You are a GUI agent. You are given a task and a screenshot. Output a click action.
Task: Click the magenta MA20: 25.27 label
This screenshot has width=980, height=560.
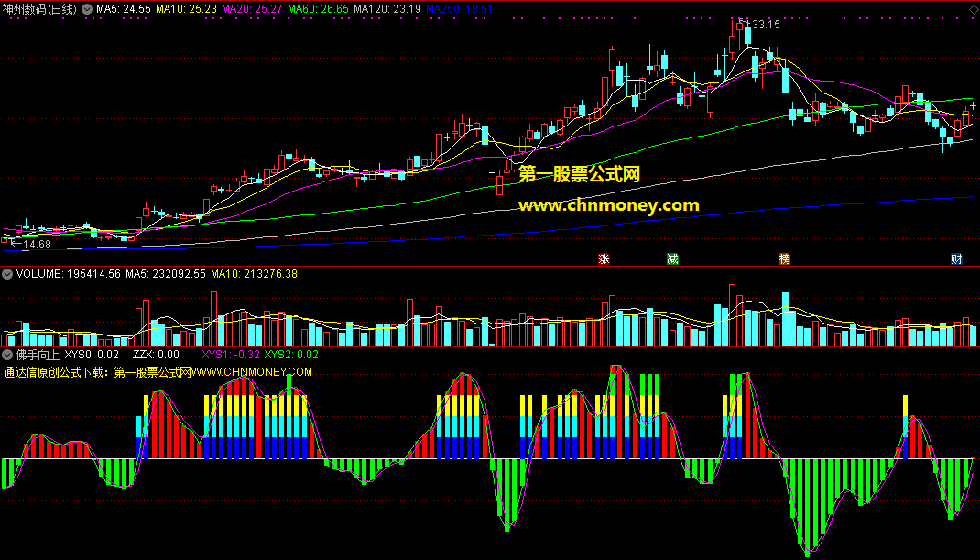pos(252,9)
